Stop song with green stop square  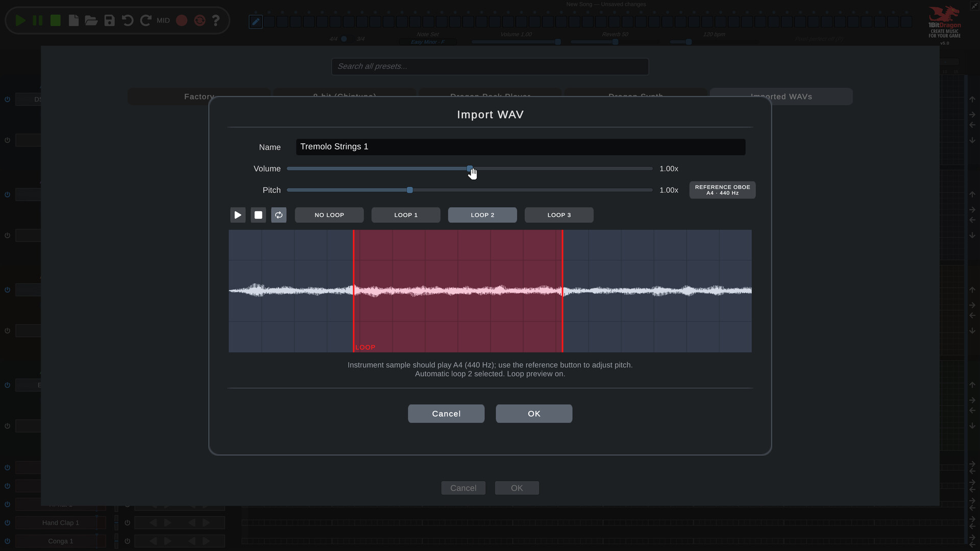tap(56, 20)
